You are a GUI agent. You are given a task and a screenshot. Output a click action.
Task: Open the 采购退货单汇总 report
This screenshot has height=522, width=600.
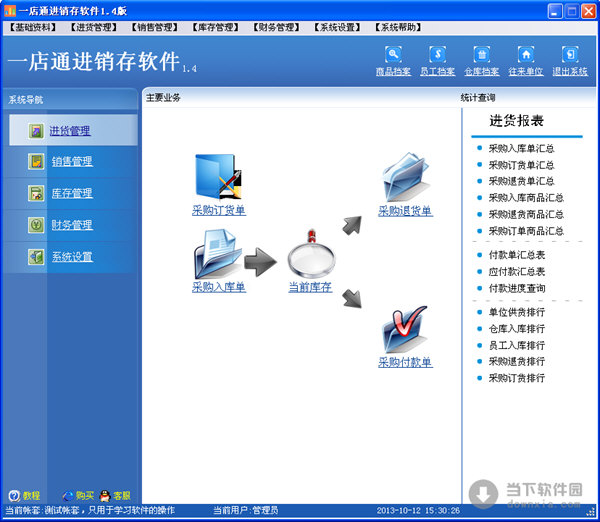(521, 181)
